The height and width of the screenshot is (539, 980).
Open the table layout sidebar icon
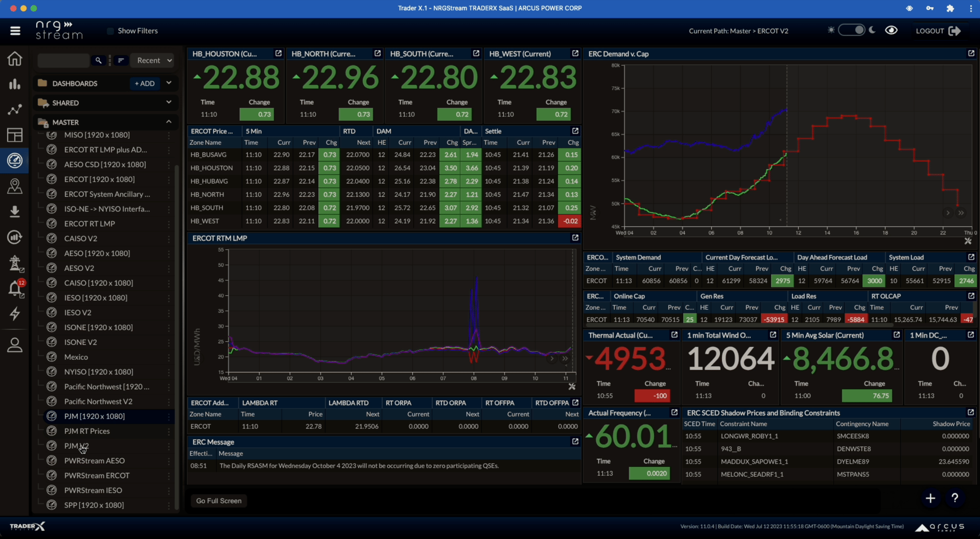click(x=15, y=135)
